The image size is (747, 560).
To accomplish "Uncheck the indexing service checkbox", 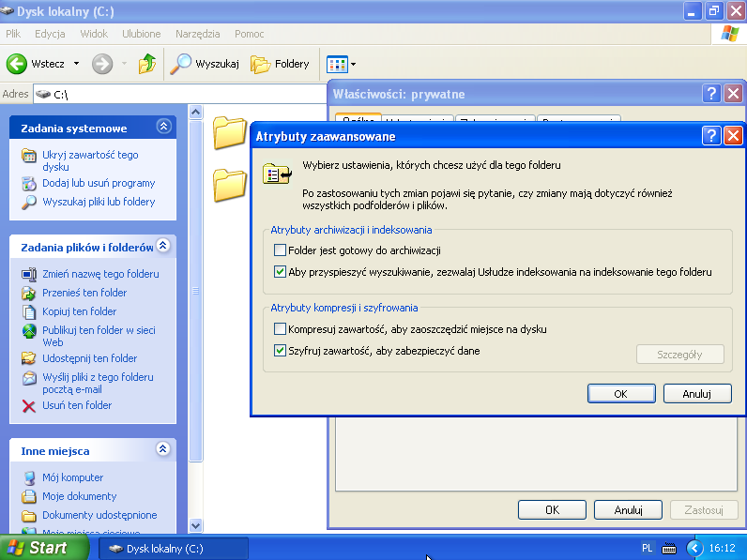I will point(280,272).
